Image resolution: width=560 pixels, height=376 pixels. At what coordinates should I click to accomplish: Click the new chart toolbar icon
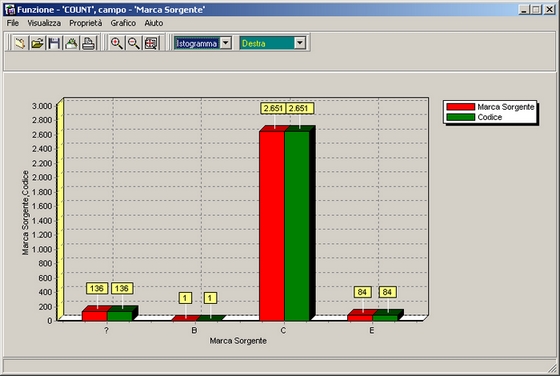click(20, 43)
